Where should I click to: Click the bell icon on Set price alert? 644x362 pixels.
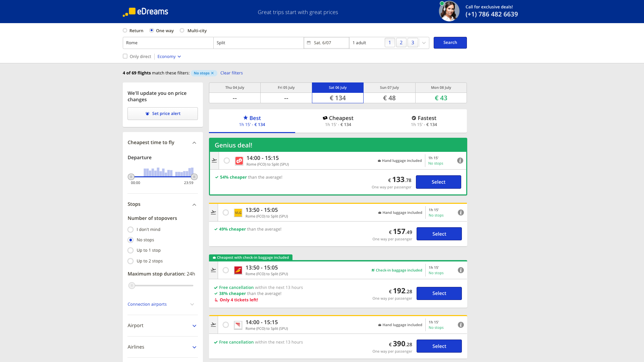(147, 114)
